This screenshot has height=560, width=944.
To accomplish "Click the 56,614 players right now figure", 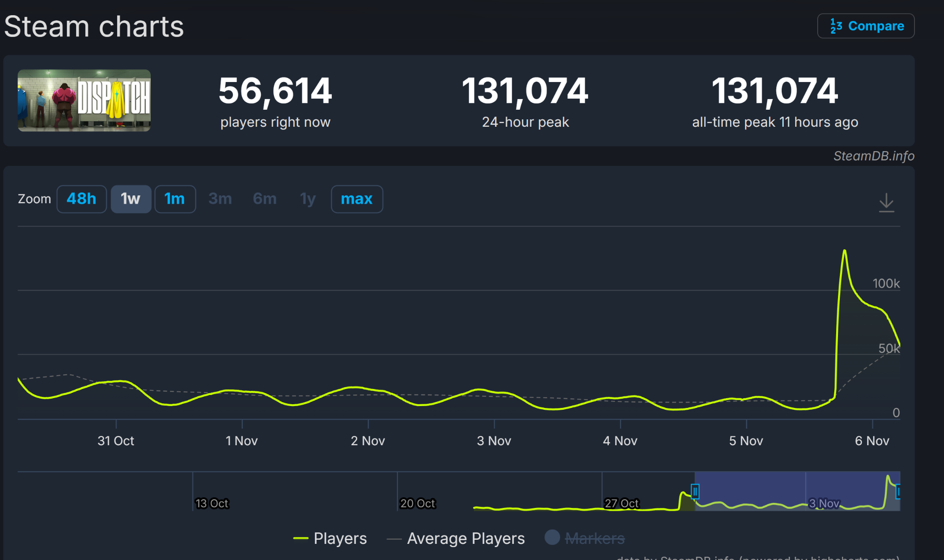I will click(x=275, y=91).
